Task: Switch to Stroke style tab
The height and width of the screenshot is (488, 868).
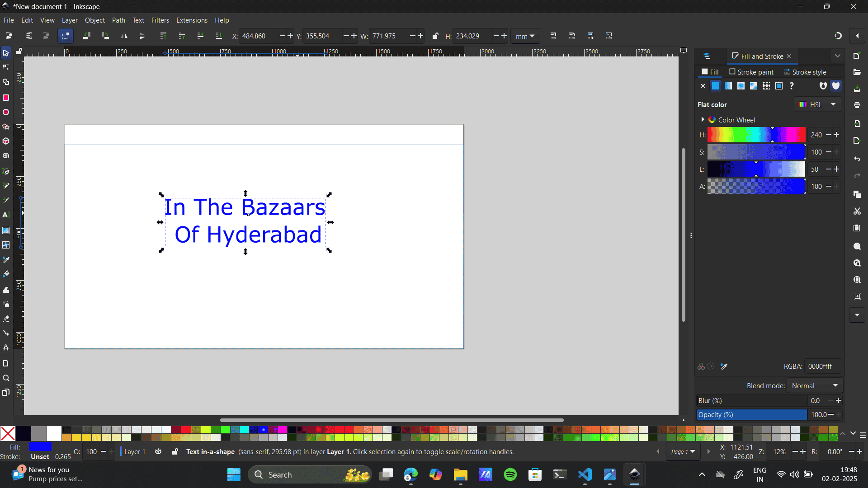Action: tap(805, 72)
